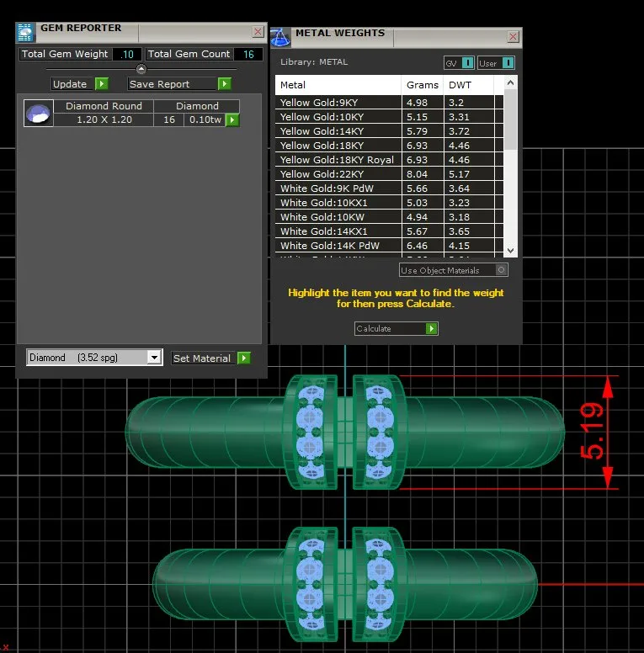The image size is (644, 653).
Task: Click the Gem Reporter panel icon
Action: 25,33
